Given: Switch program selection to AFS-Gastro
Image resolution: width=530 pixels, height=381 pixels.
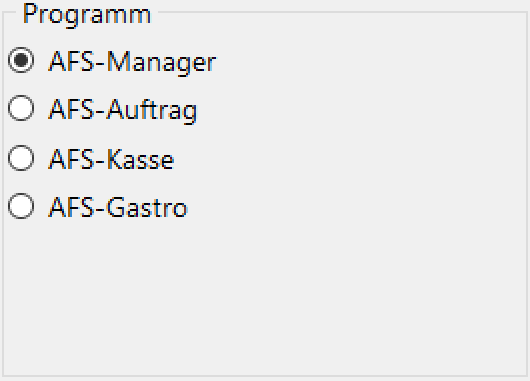Looking at the screenshot, I should click(21, 206).
